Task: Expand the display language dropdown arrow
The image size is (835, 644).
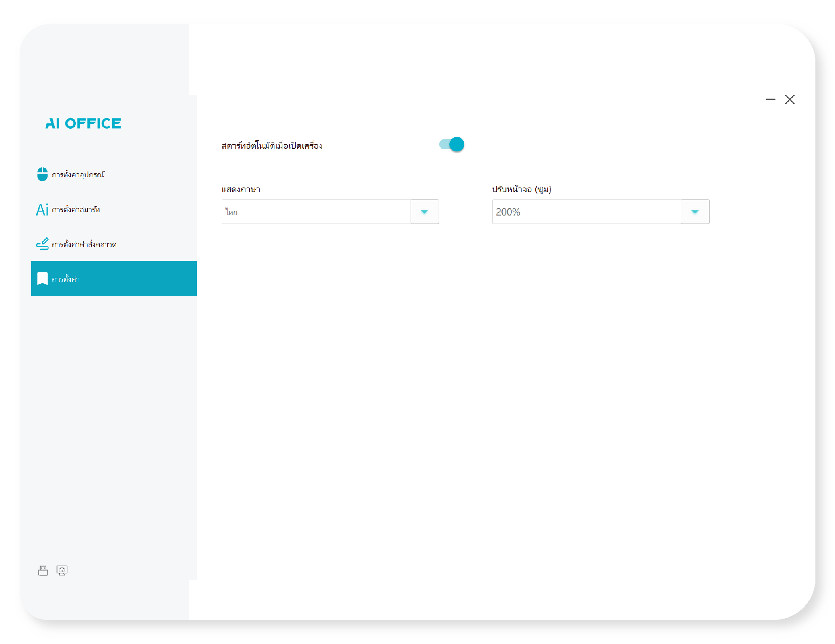Action: coord(424,212)
